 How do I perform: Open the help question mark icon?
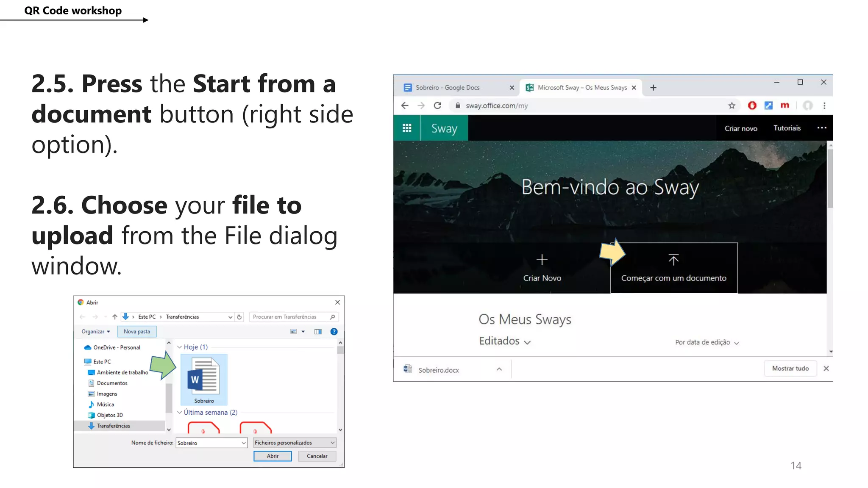click(x=334, y=332)
